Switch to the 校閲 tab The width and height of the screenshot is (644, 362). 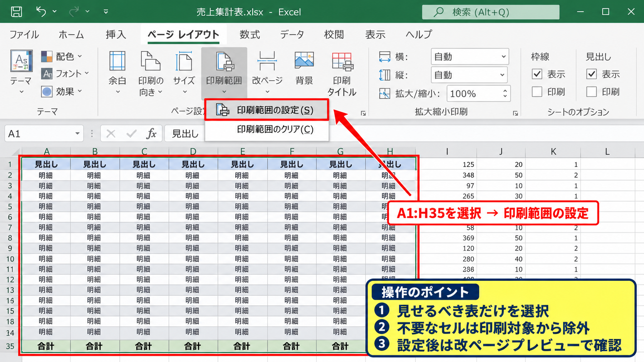click(334, 35)
